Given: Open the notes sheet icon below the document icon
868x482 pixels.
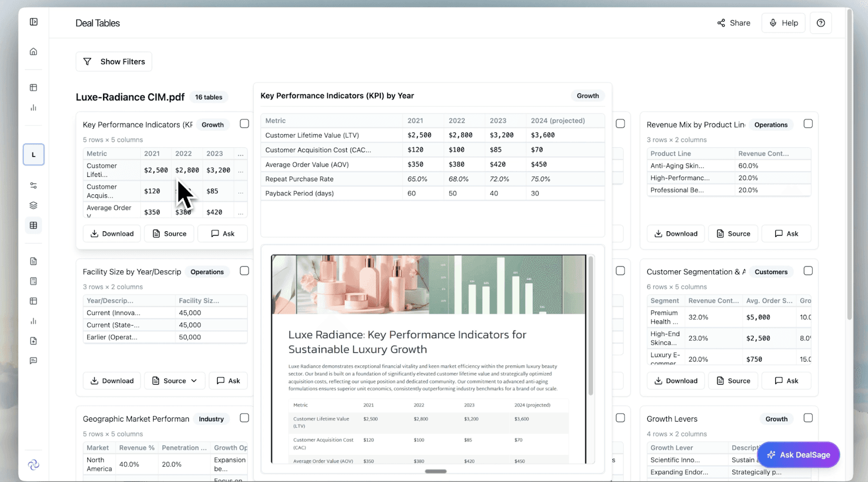Looking at the screenshot, I should (x=34, y=281).
